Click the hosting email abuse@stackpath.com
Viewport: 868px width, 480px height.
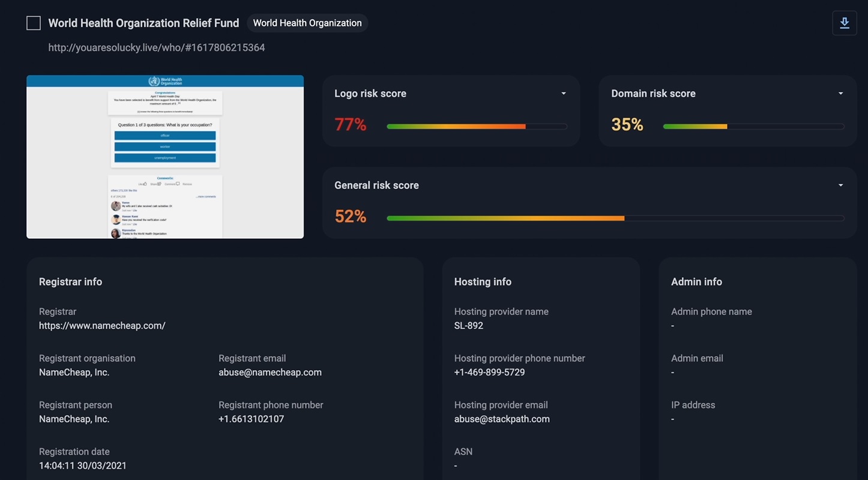click(x=502, y=419)
